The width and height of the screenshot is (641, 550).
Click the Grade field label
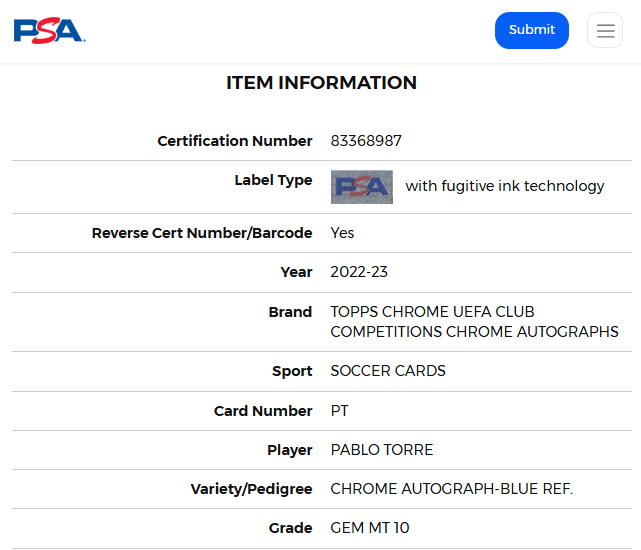[x=290, y=528]
